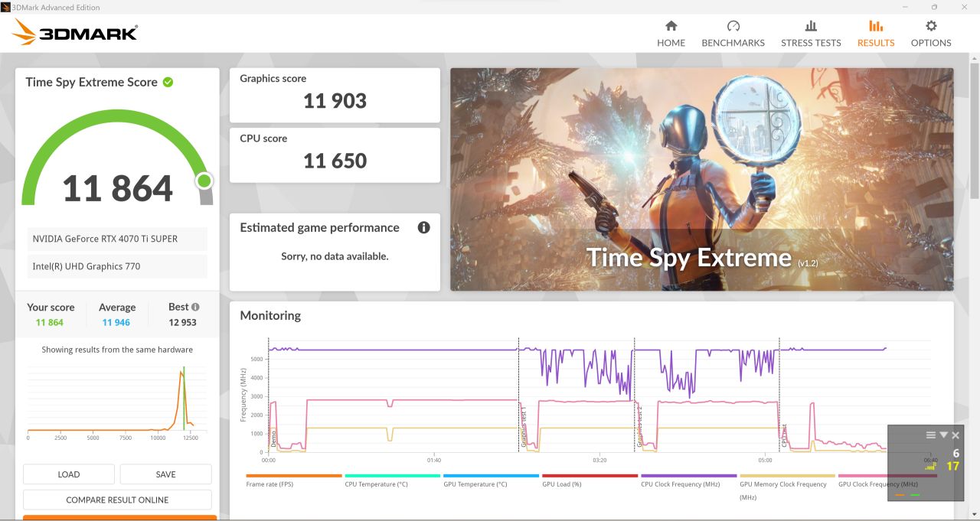The width and height of the screenshot is (980, 521).
Task: Click the CPU score value 11 650
Action: [x=335, y=161]
